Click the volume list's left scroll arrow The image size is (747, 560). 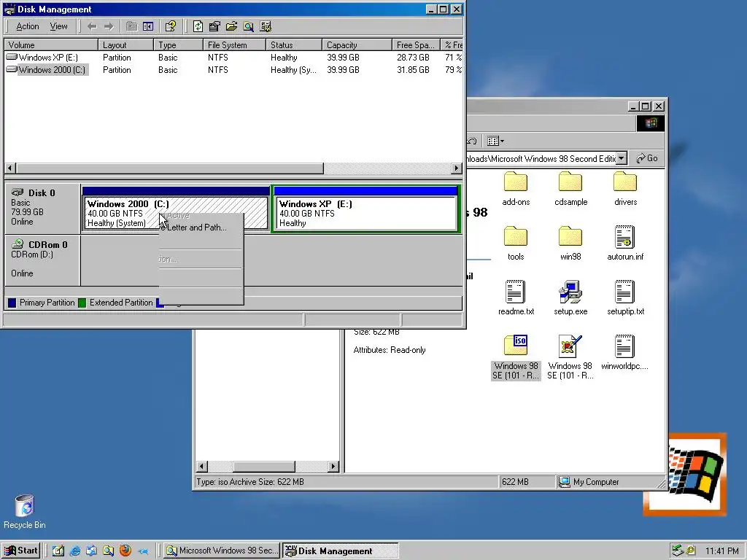[x=10, y=168]
